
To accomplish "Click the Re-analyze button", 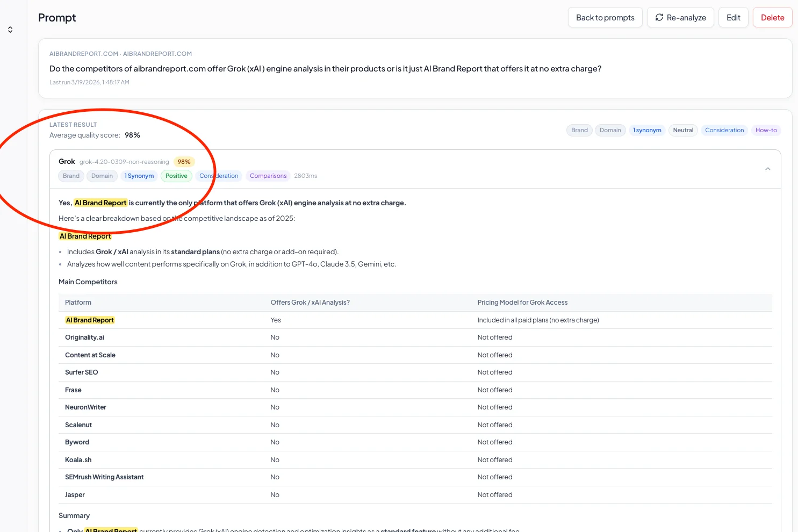I will coord(680,18).
